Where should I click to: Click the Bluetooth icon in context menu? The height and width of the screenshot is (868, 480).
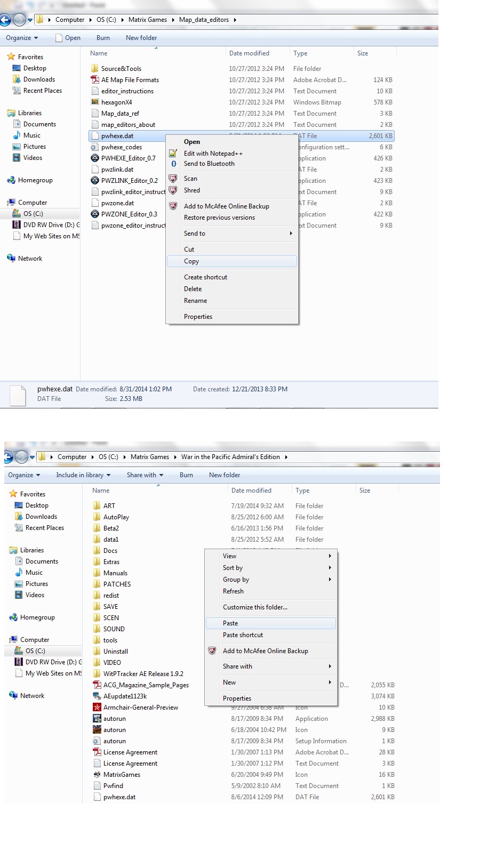click(173, 164)
